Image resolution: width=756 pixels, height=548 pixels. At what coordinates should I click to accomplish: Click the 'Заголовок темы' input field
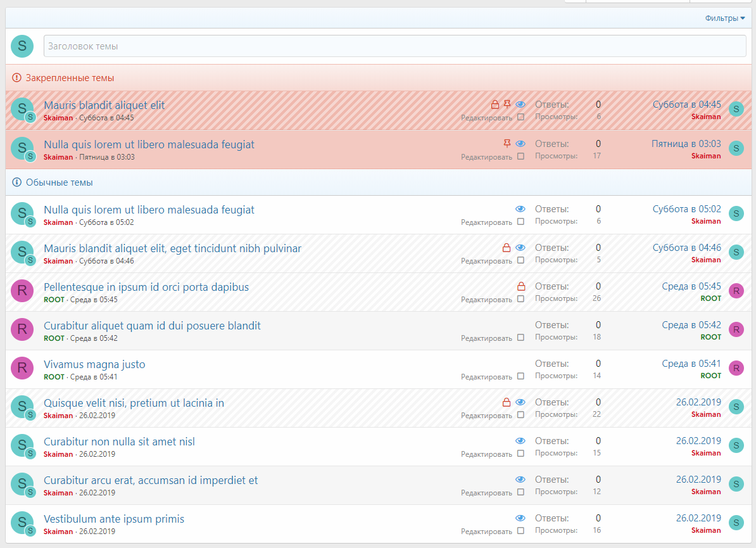[394, 46]
